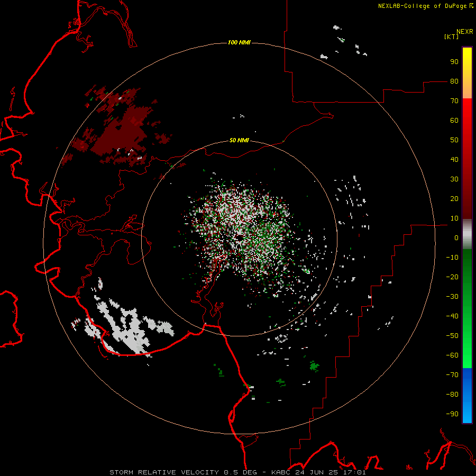Click the -20 value on the velocity scale
This screenshot has width=476, height=476.
[452, 277]
